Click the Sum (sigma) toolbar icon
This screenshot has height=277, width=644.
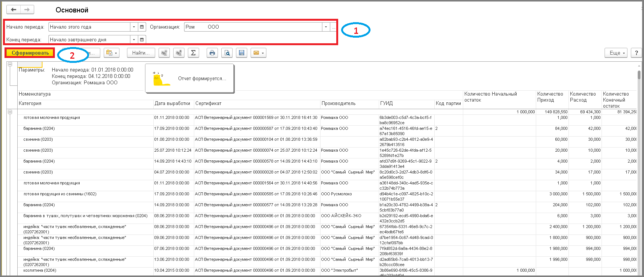[x=194, y=53]
